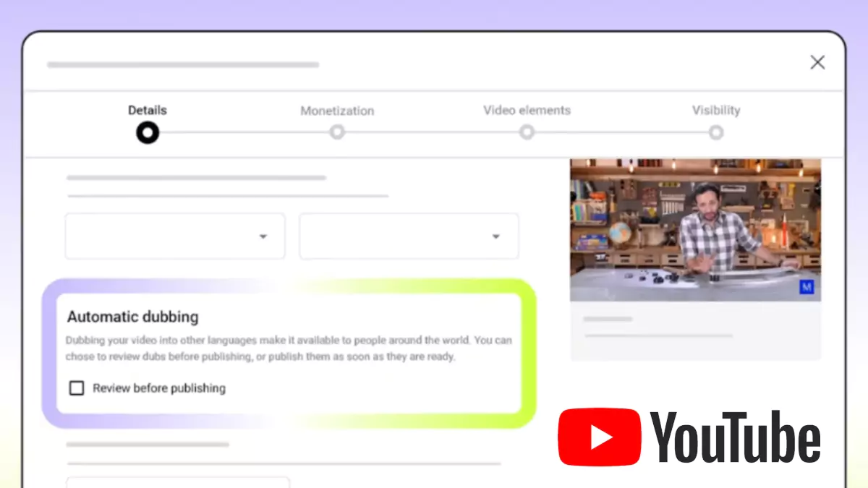This screenshot has width=868, height=488.
Task: Enable the Review before publishing checkbox
Action: pyautogui.click(x=77, y=388)
